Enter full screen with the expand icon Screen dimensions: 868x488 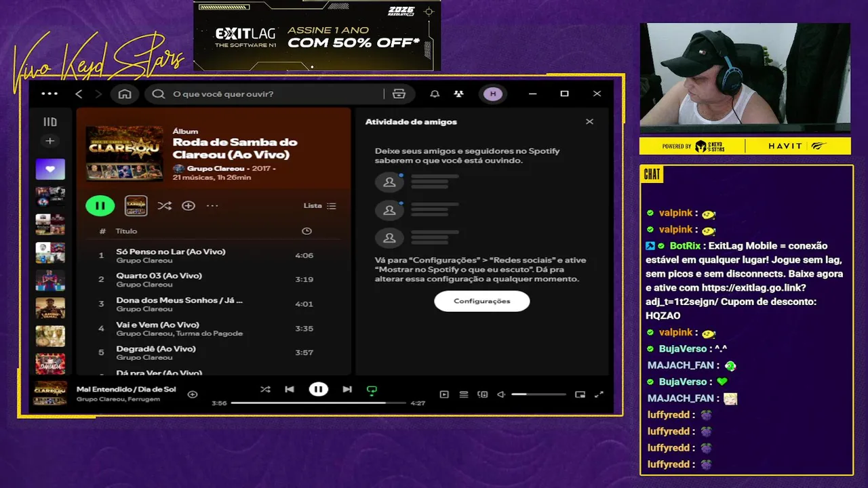(x=599, y=394)
